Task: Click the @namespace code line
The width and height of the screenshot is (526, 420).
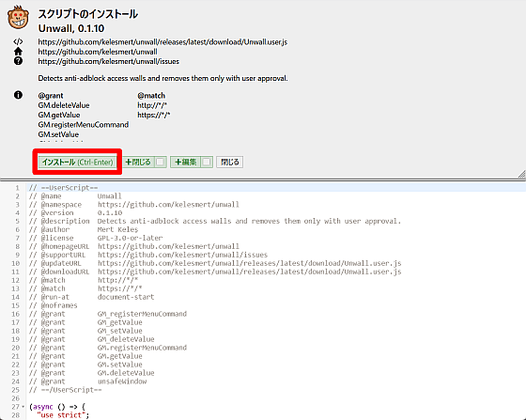Action: tap(134, 204)
